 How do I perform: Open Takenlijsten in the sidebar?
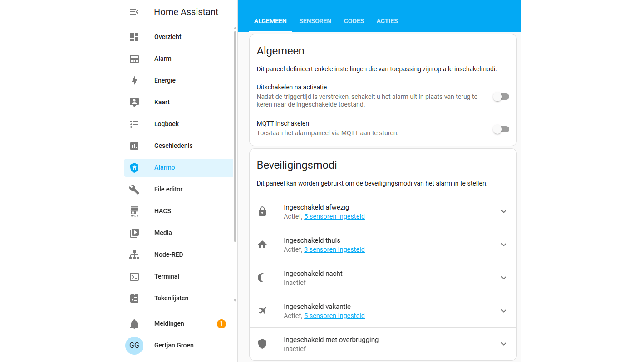178,298
